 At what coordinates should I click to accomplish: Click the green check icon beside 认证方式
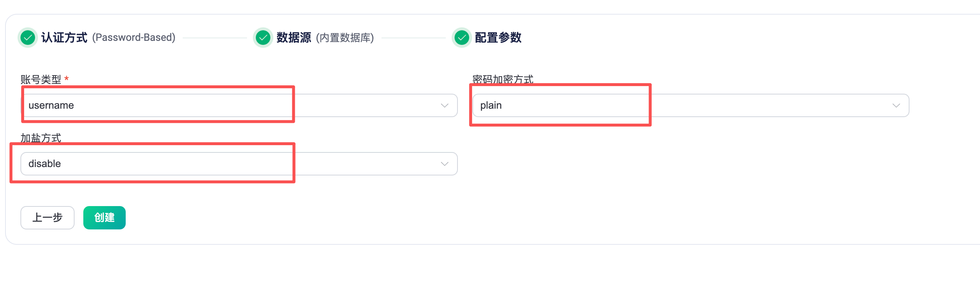pos(28,38)
